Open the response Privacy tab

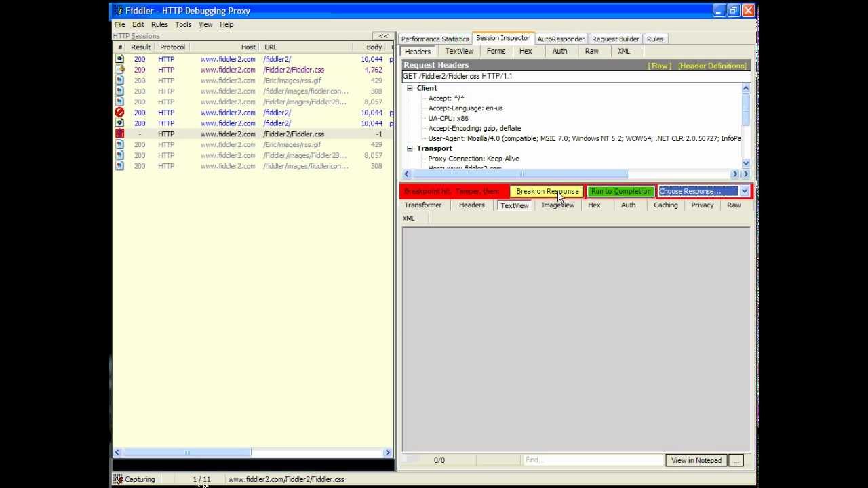coord(703,205)
